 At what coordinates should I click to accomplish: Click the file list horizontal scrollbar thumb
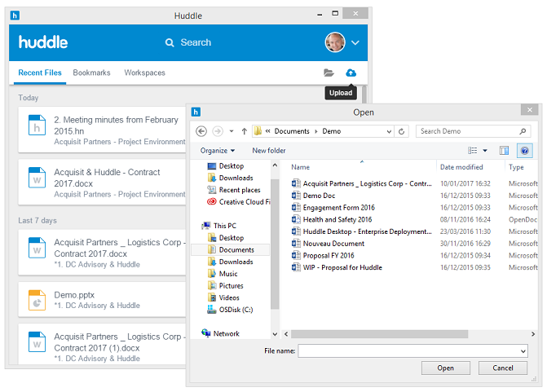(x=379, y=334)
